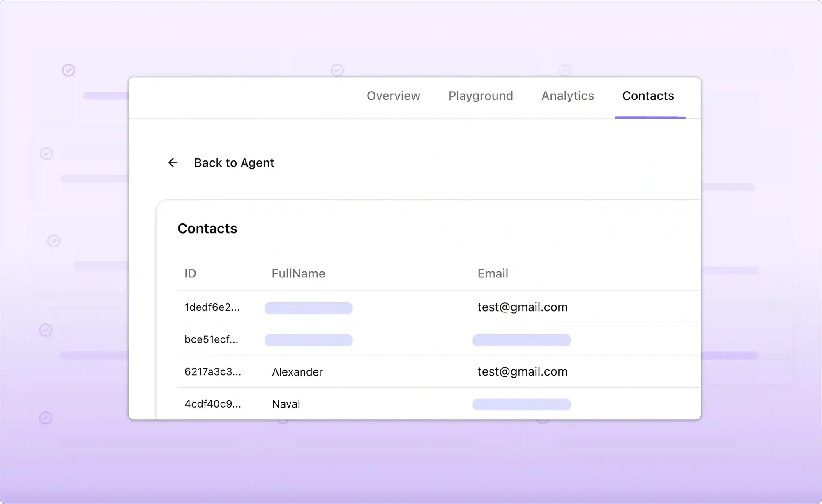Click test@gmail.com in Alexander row
Screen dimensions: 822x504
(522, 371)
